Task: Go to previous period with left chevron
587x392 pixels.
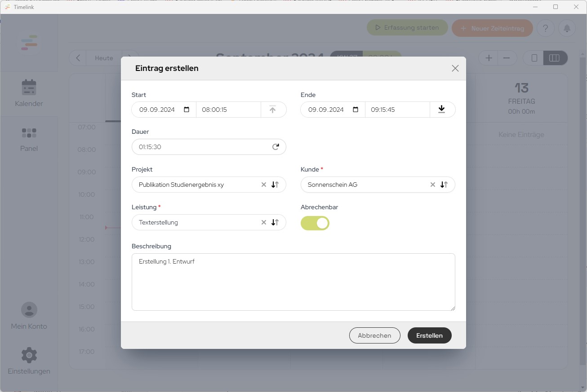Action: [78, 58]
